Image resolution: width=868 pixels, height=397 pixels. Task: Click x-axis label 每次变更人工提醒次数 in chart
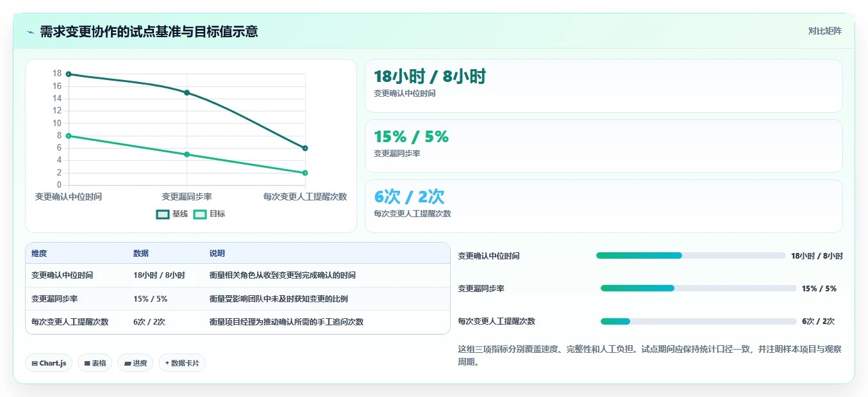[305, 197]
